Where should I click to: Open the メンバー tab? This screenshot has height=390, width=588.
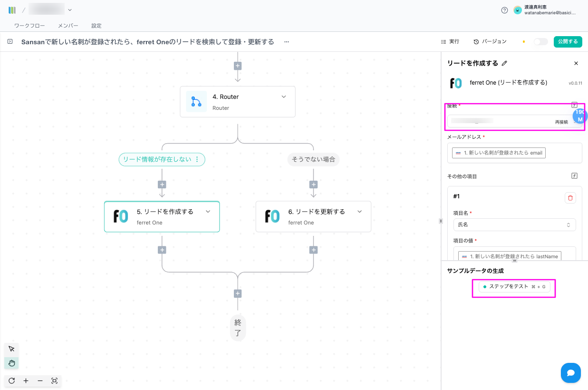click(x=68, y=26)
